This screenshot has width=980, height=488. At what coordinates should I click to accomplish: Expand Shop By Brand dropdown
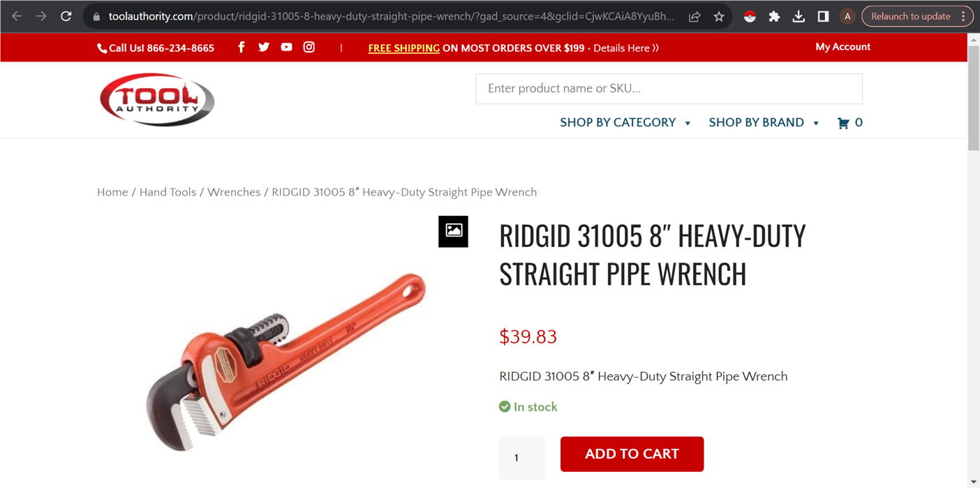coord(764,123)
